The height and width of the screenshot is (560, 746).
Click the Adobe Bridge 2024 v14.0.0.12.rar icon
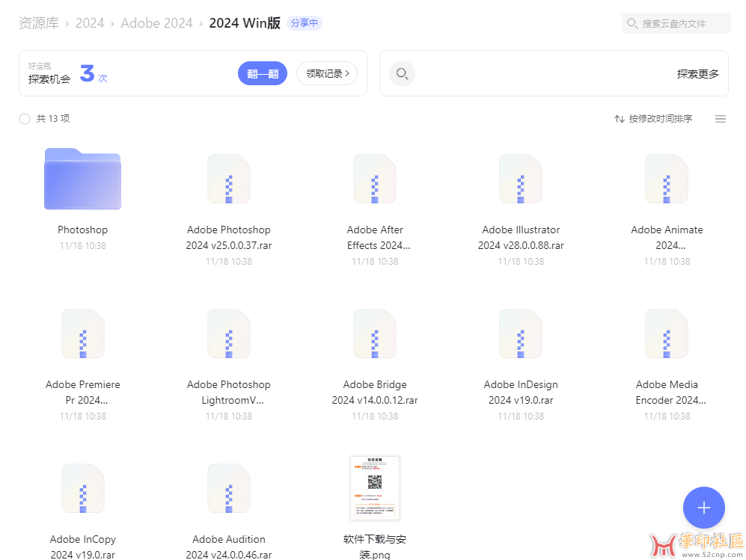(x=375, y=333)
